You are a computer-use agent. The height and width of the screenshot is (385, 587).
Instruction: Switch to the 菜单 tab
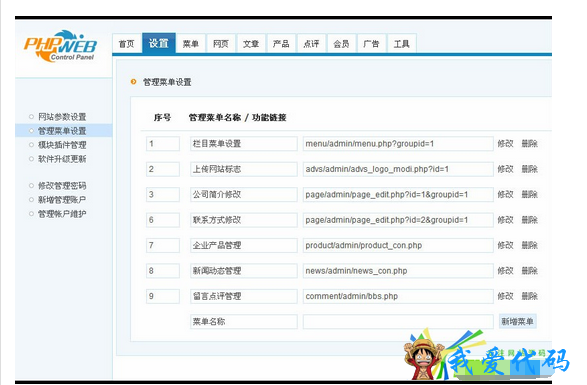click(191, 44)
